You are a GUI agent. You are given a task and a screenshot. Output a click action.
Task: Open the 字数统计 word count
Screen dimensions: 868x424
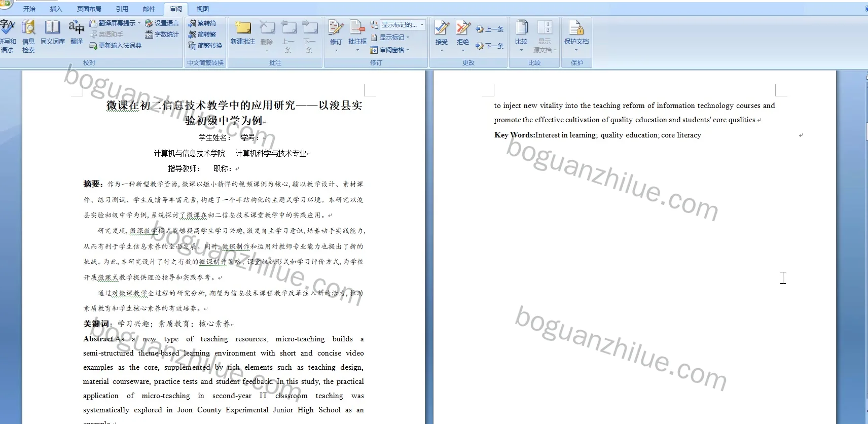point(162,34)
